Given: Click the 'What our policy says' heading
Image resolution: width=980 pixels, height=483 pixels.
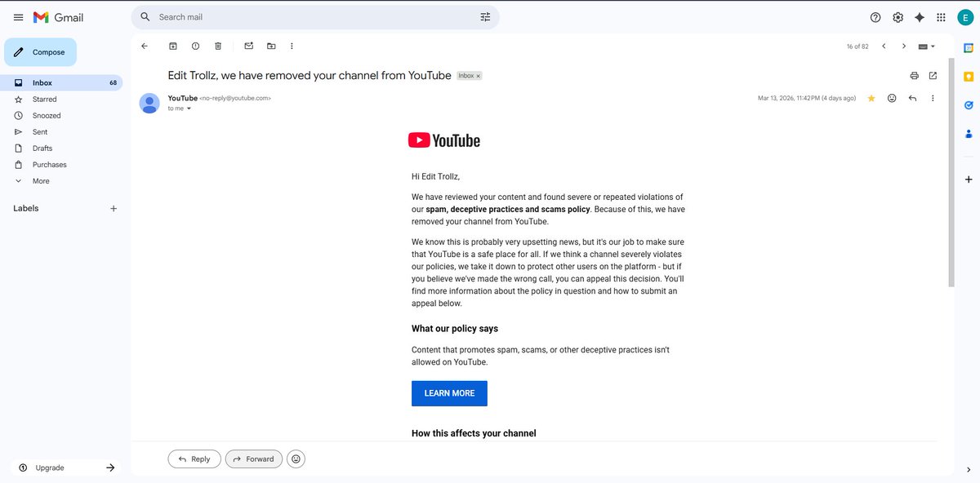Looking at the screenshot, I should pos(455,329).
